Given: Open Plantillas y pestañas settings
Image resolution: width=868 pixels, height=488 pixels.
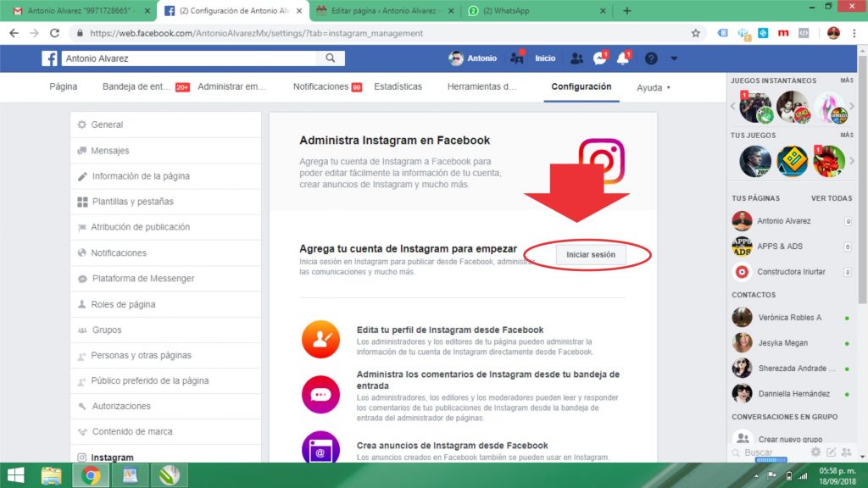Looking at the screenshot, I should (x=166, y=202).
